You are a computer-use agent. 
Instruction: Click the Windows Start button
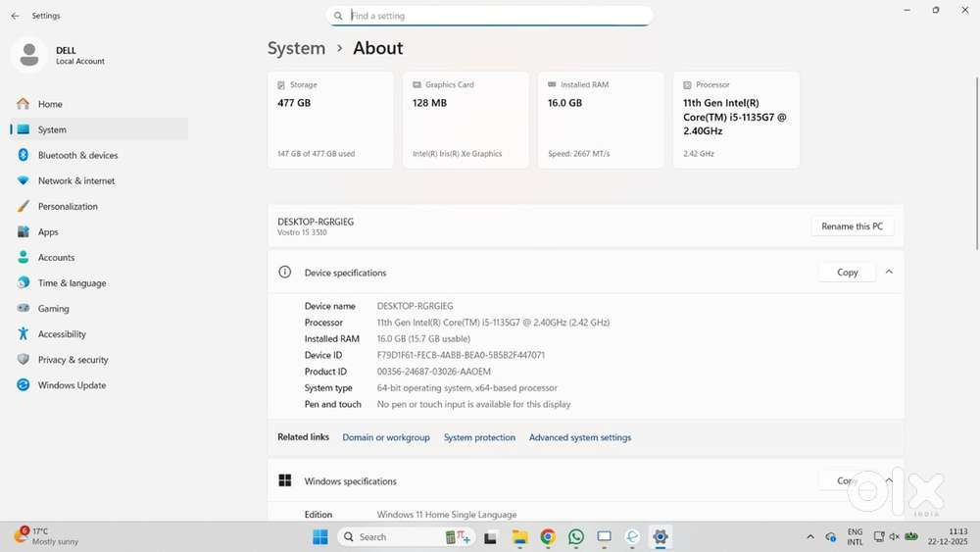pyautogui.click(x=320, y=537)
